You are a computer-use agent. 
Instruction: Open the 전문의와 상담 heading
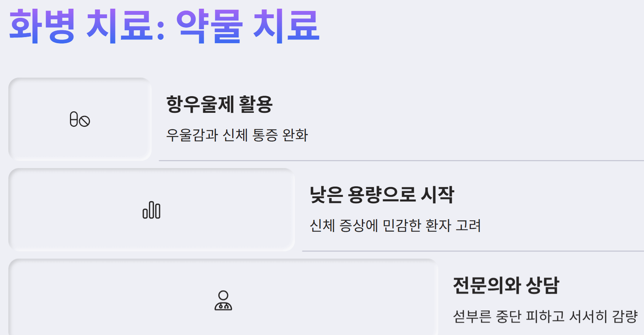click(506, 285)
